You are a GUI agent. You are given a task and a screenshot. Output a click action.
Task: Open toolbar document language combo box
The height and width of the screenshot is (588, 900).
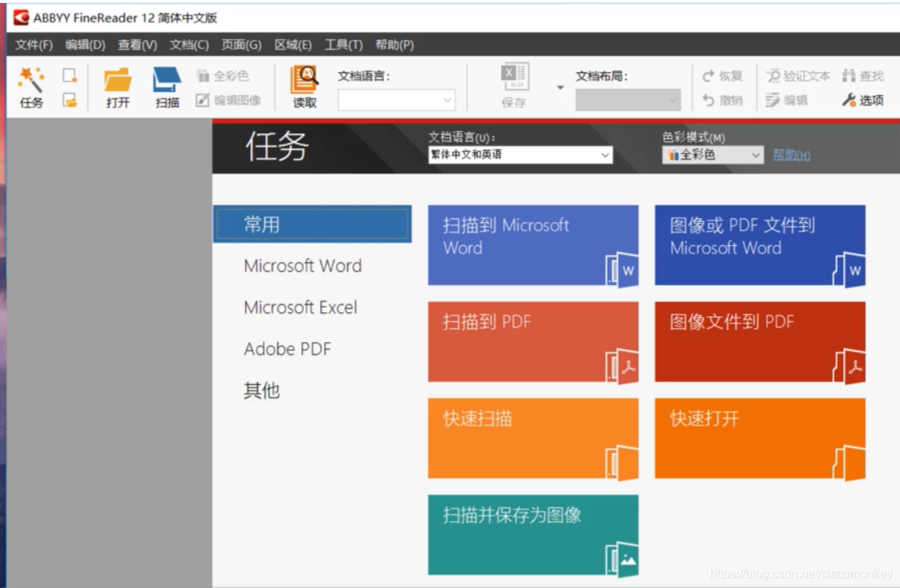tap(397, 101)
